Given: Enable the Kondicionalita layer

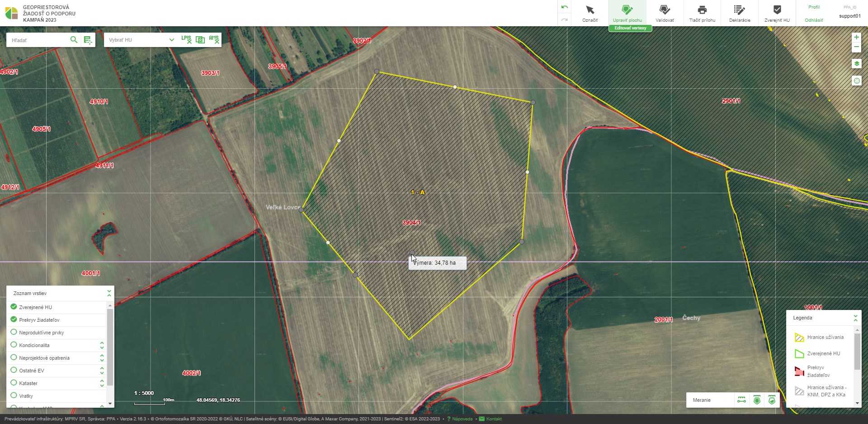Looking at the screenshot, I should pos(14,345).
